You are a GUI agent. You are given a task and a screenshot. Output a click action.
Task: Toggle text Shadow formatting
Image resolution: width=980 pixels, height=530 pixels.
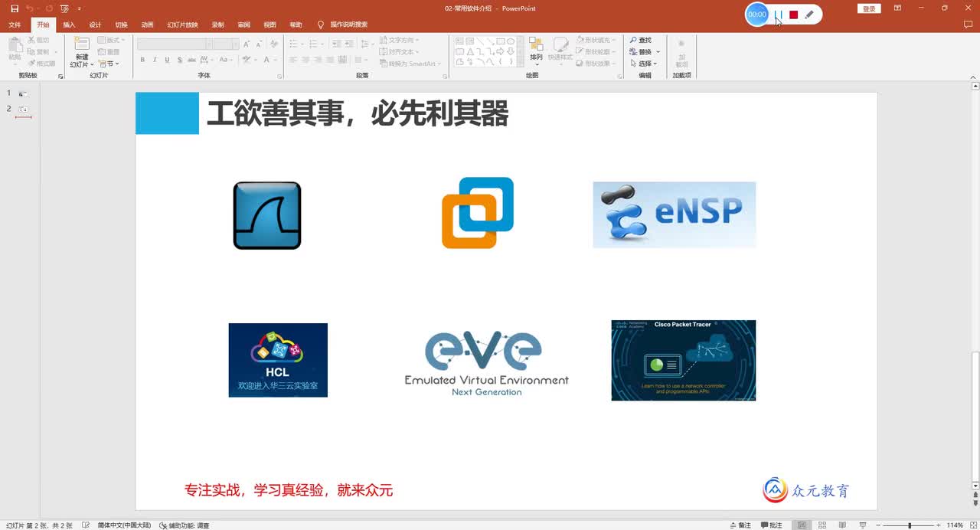tap(178, 59)
